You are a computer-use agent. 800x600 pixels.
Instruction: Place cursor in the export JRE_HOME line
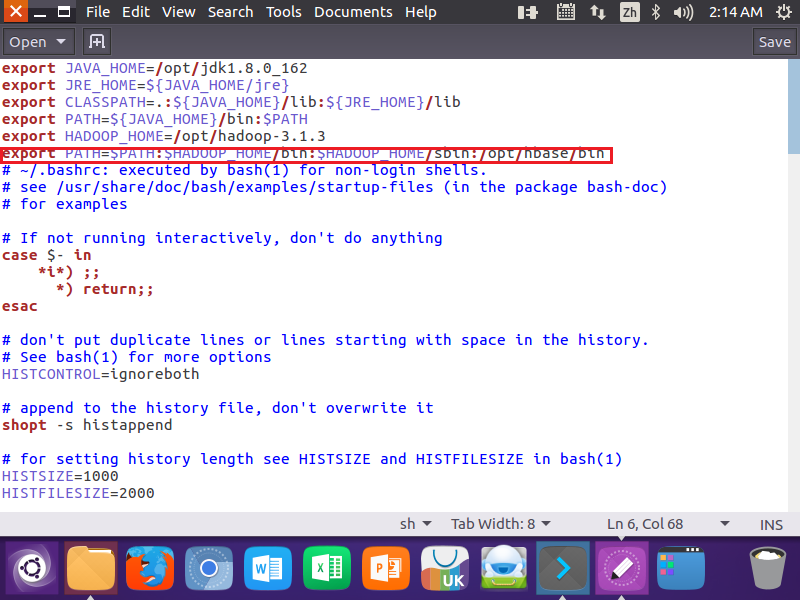coord(145,85)
